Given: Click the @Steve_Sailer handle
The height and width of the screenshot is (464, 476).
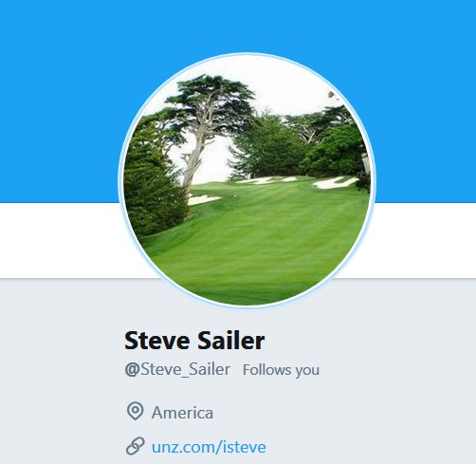Looking at the screenshot, I should (x=177, y=369).
